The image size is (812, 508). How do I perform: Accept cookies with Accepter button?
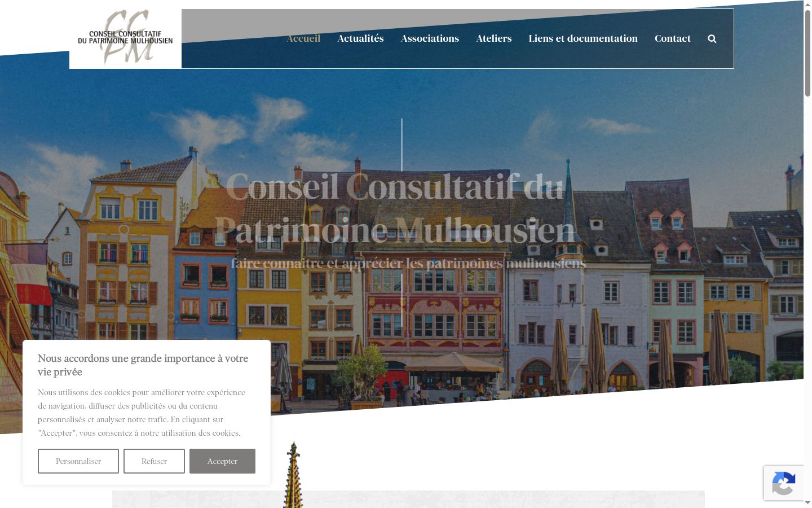pyautogui.click(x=222, y=461)
